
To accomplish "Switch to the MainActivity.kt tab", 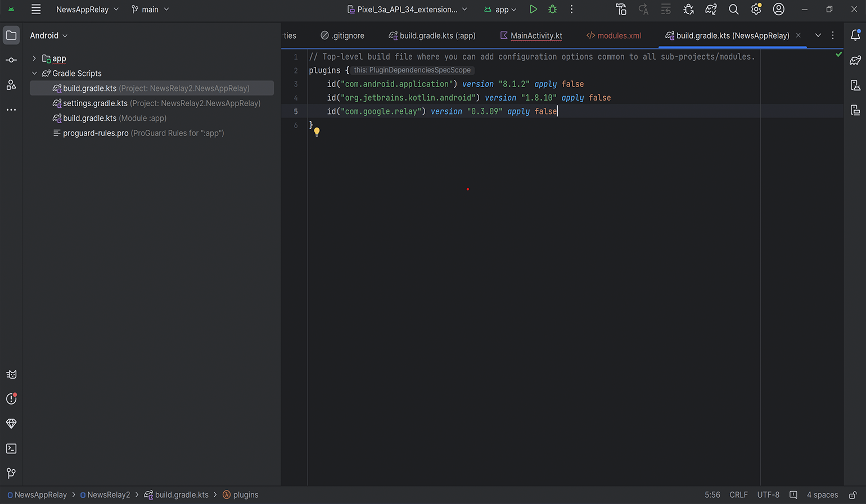I will pos(531,35).
